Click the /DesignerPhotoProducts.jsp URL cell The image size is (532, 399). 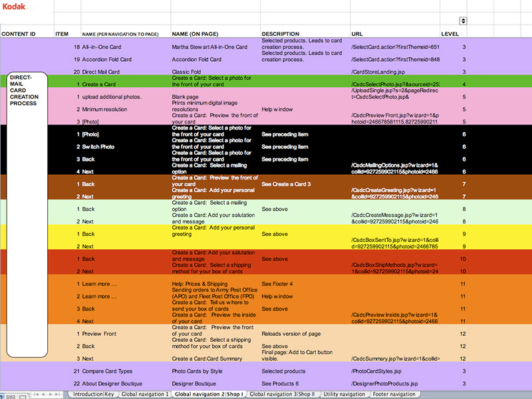(385, 384)
